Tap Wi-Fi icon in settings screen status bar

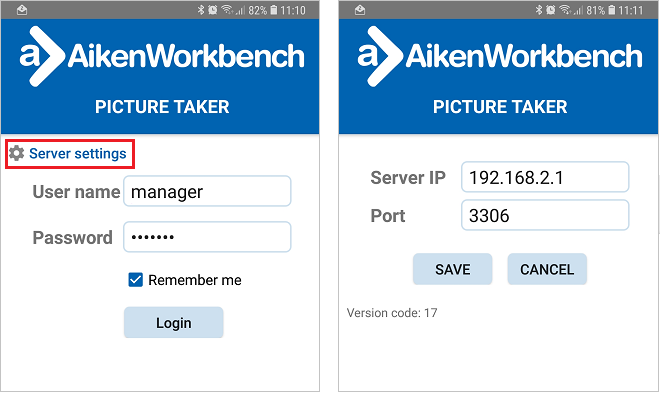coord(565,10)
